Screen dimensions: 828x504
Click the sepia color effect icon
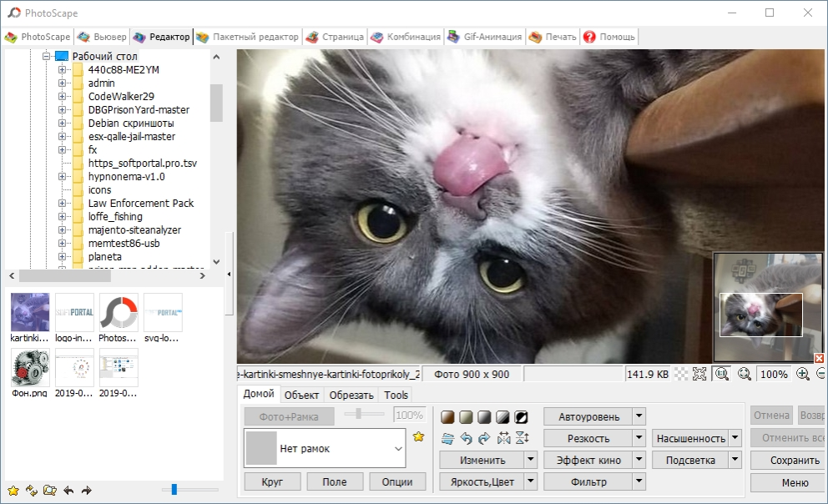click(447, 416)
